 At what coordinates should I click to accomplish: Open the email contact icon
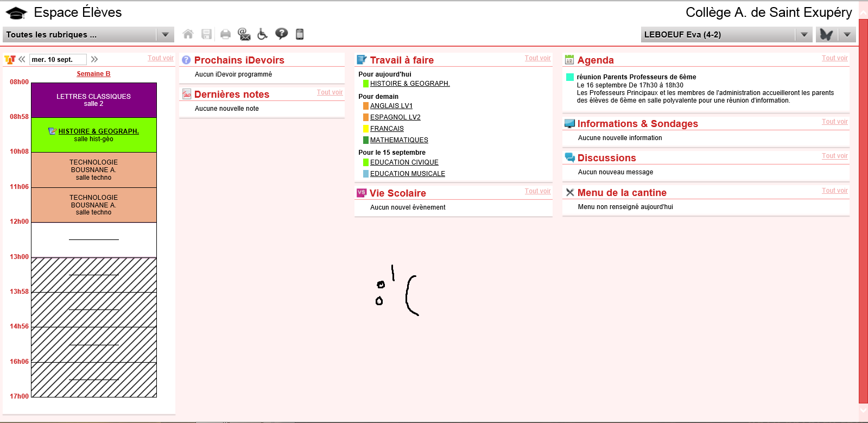pyautogui.click(x=244, y=34)
